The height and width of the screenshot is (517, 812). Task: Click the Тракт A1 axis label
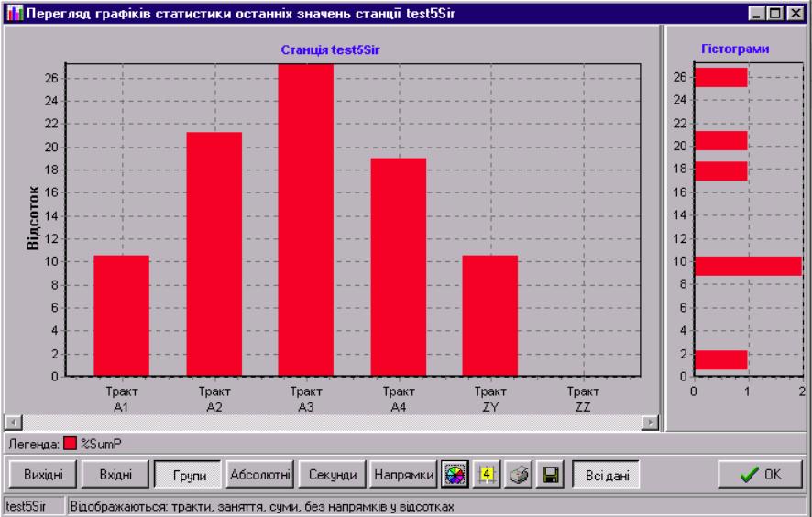point(121,399)
